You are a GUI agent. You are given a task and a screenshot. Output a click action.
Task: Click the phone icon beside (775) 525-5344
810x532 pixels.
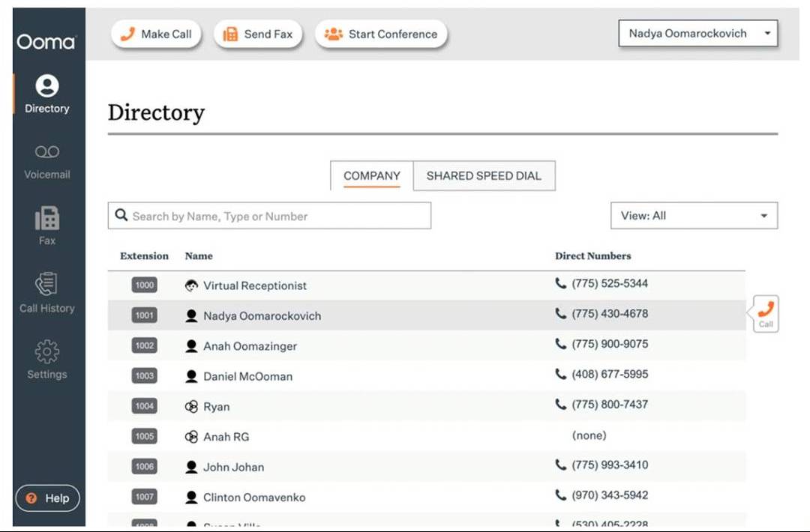point(560,282)
